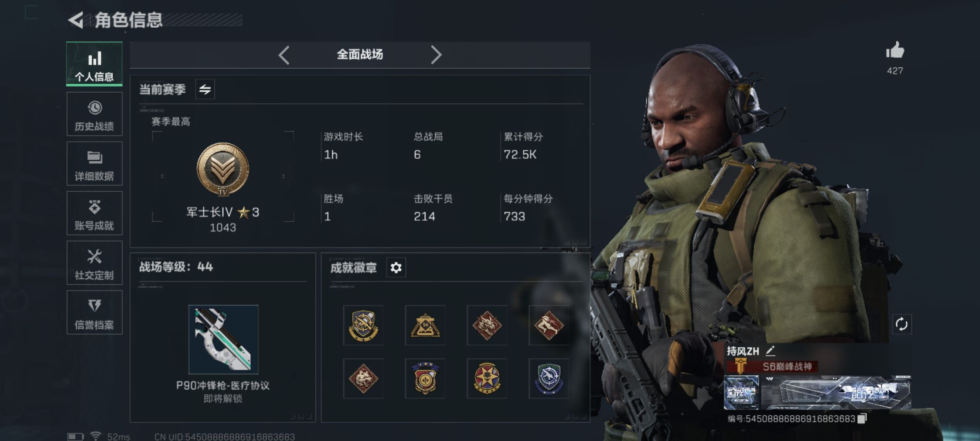Switch to the 账号成就 tab
This screenshot has width=980, height=441.
pos(94,213)
